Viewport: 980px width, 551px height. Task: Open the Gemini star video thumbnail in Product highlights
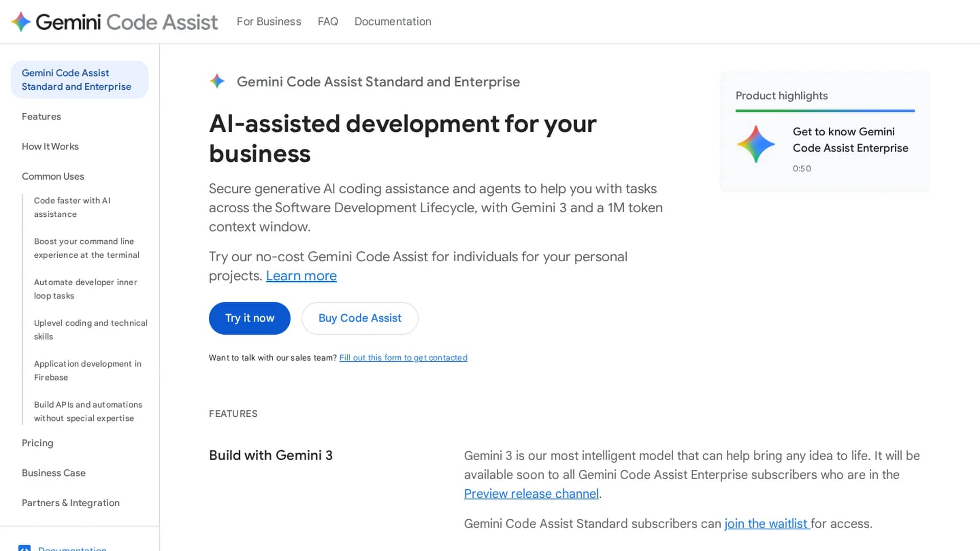pyautogui.click(x=756, y=144)
